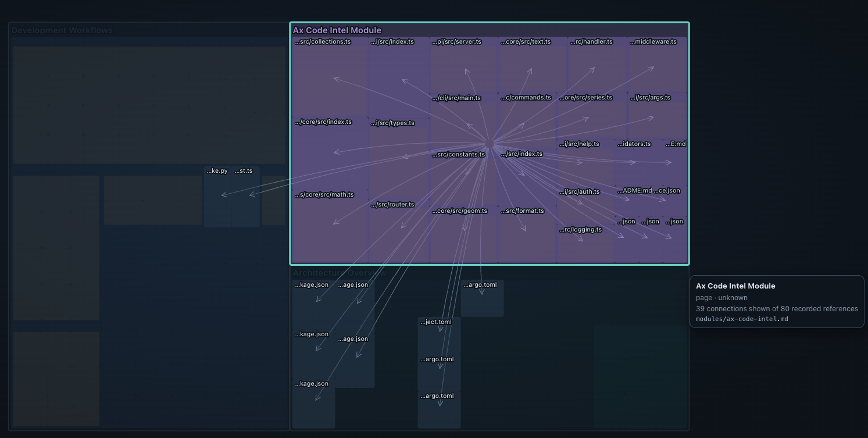
Task: Open the ...i/src/types.ts tile
Action: pyautogui.click(x=399, y=159)
